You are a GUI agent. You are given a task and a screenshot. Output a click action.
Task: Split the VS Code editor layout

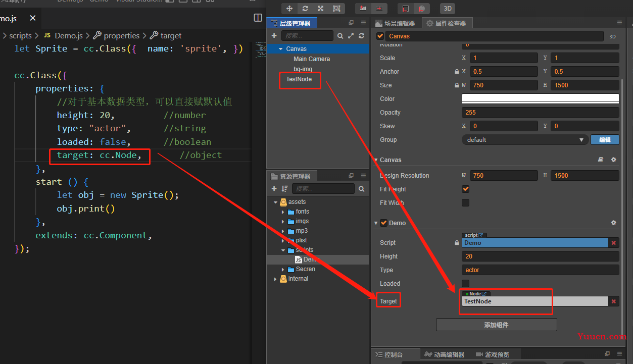pos(258,18)
